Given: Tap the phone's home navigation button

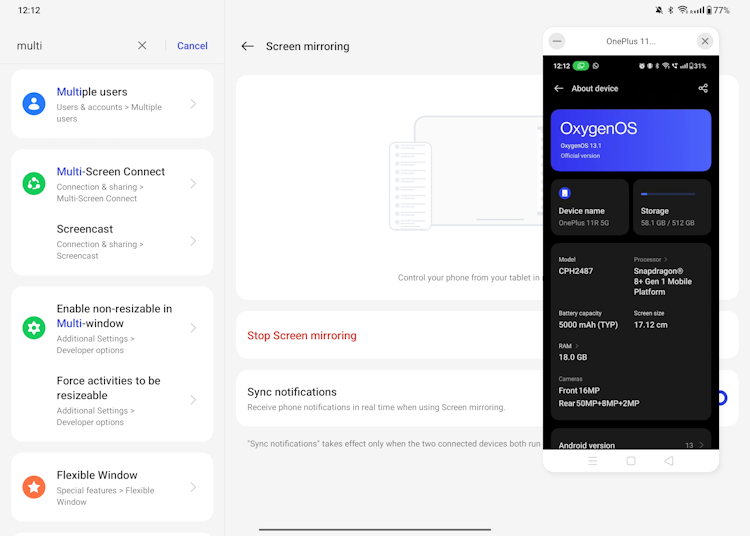Looking at the screenshot, I should click(x=631, y=461).
